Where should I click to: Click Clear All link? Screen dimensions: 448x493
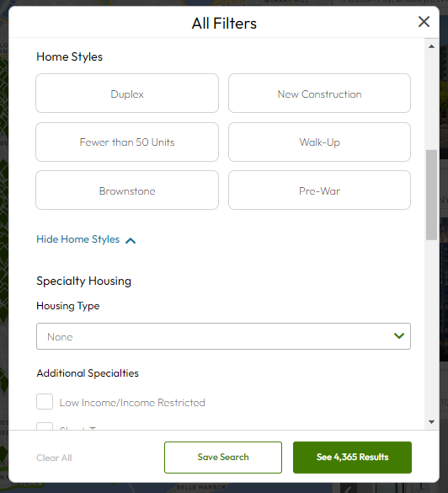(x=54, y=458)
